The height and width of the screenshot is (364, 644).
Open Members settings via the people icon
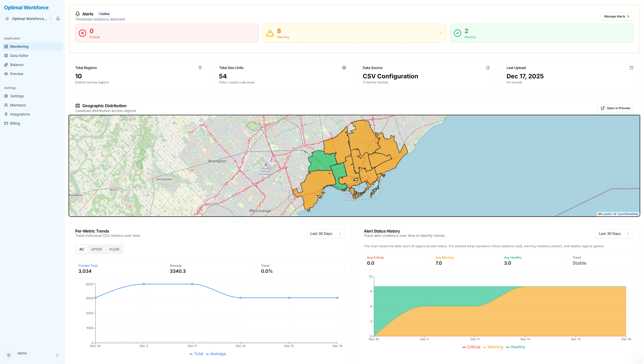[6, 105]
